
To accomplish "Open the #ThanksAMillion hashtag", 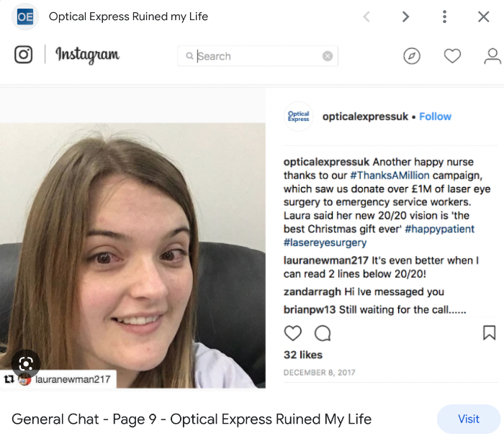I will [x=390, y=176].
